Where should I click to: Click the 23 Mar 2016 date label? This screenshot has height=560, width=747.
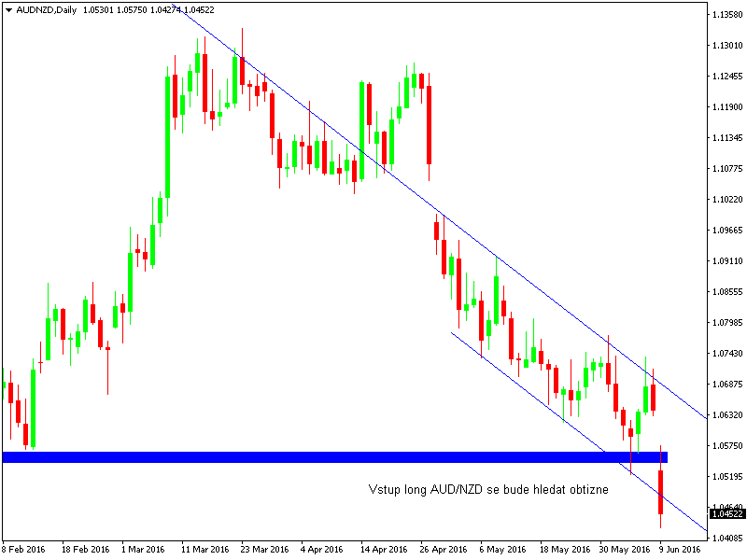pos(264,550)
